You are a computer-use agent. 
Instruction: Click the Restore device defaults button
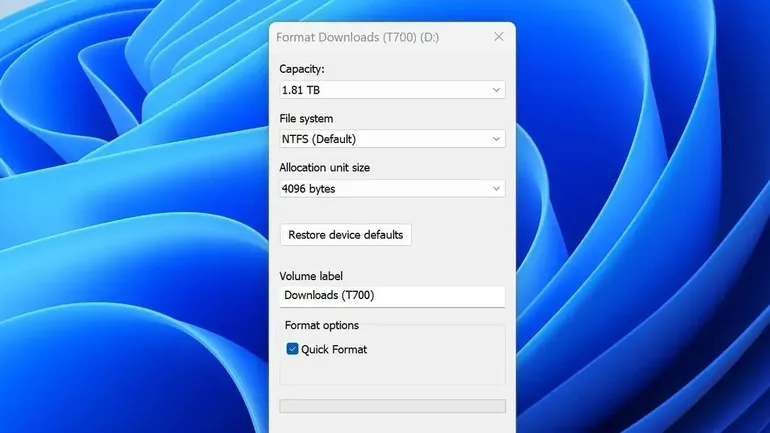346,235
